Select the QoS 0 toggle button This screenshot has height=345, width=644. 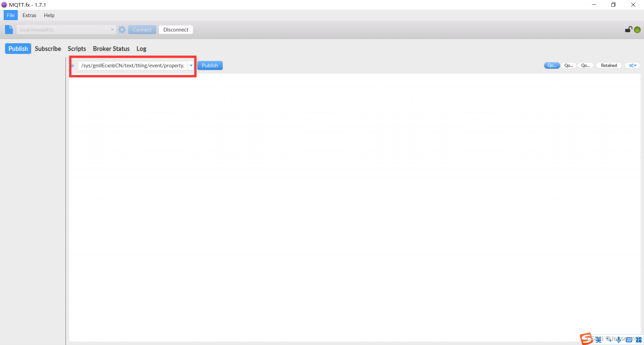click(x=552, y=65)
